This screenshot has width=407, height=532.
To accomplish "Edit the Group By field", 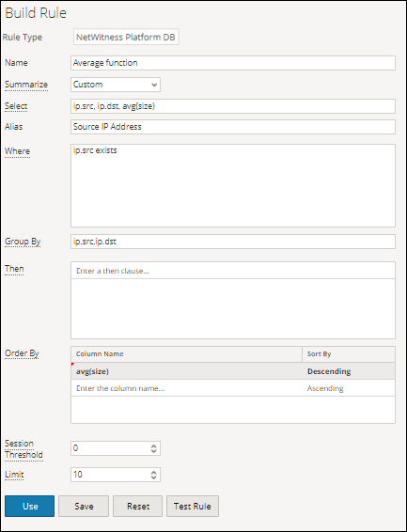I will [x=233, y=242].
